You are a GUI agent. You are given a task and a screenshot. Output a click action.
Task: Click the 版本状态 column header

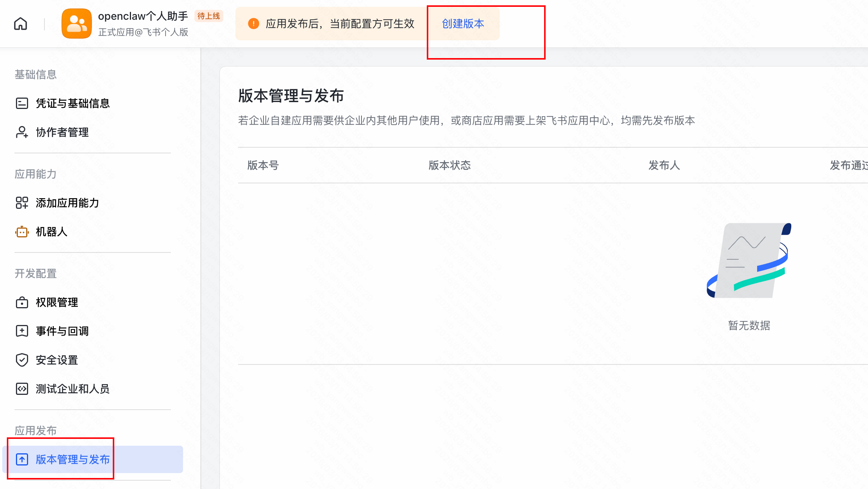click(x=450, y=165)
